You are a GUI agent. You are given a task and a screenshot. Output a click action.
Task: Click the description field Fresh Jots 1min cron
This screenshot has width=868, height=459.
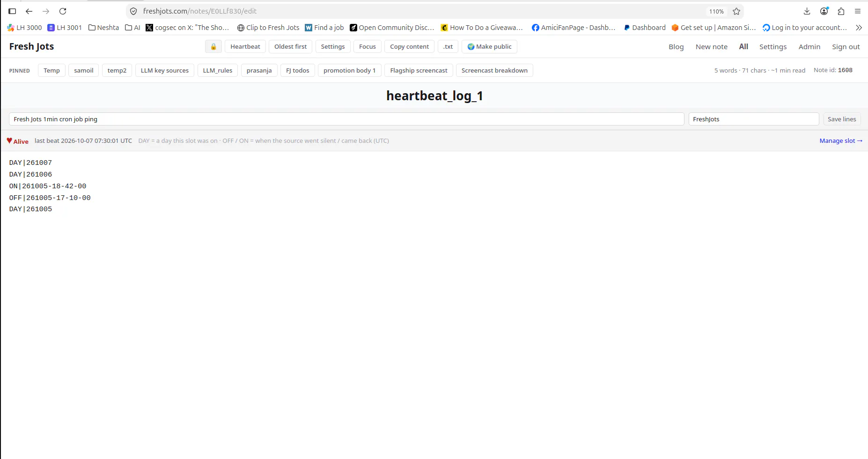[346, 119]
